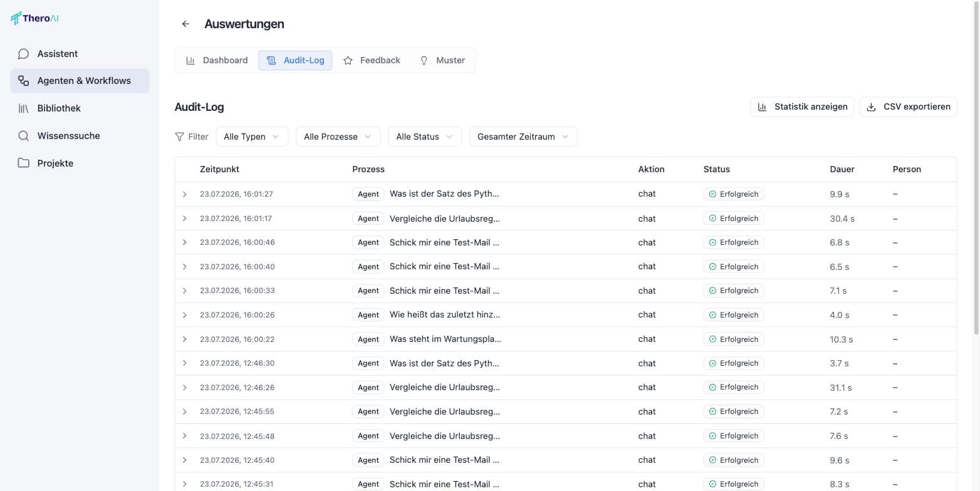Expand the log row at 12:46:26
Image resolution: width=980 pixels, height=491 pixels.
(x=185, y=388)
